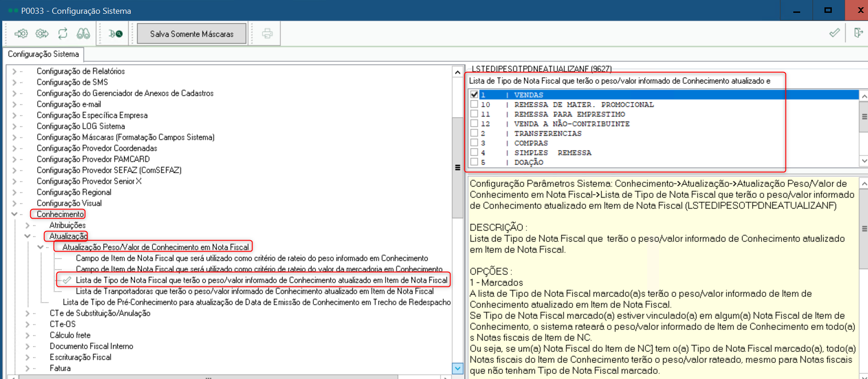Select CTe-OS tree item
Viewport: 868px width, 379px height.
click(x=63, y=324)
